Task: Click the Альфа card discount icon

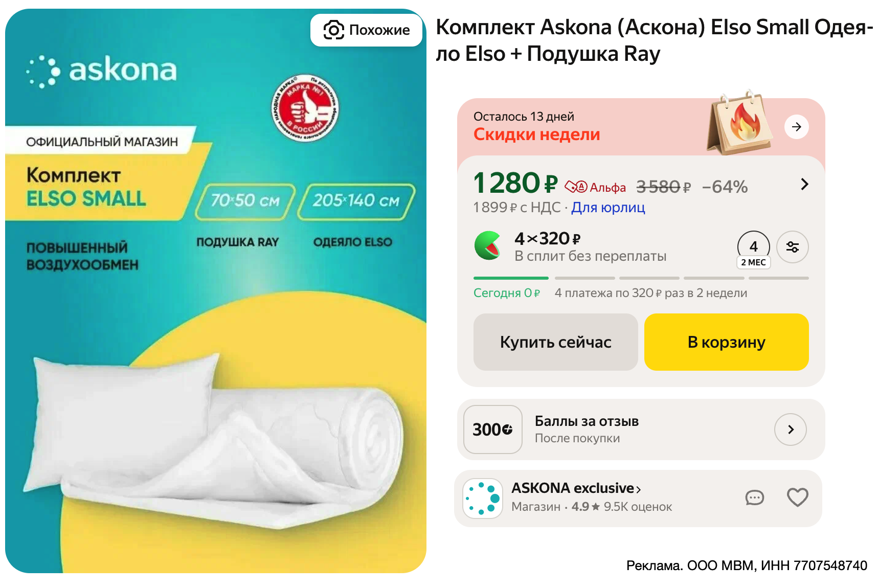Action: tap(576, 187)
